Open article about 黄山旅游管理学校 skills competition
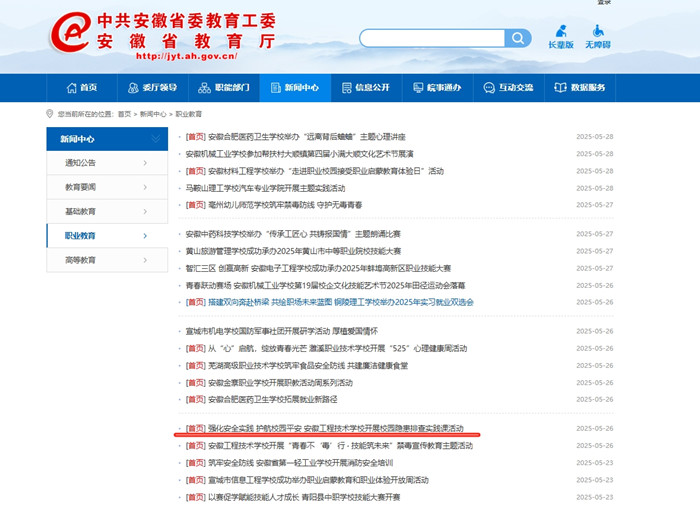The width and height of the screenshot is (700, 507). (x=293, y=251)
